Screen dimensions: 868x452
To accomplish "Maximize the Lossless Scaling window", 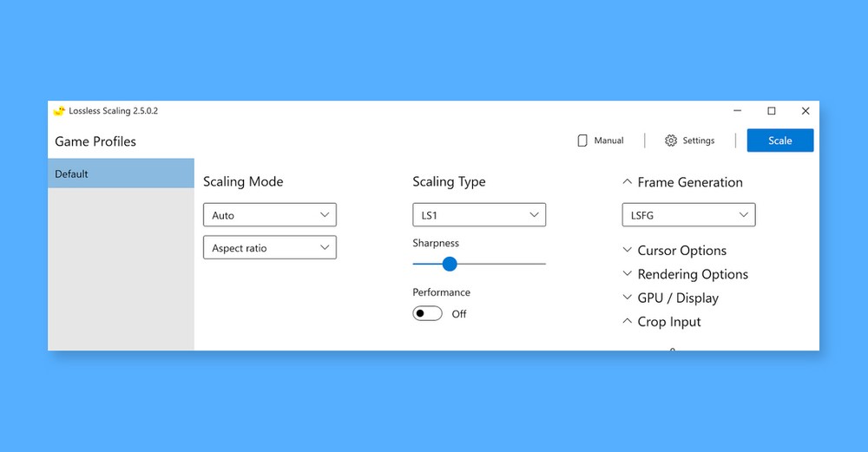I will click(x=771, y=111).
